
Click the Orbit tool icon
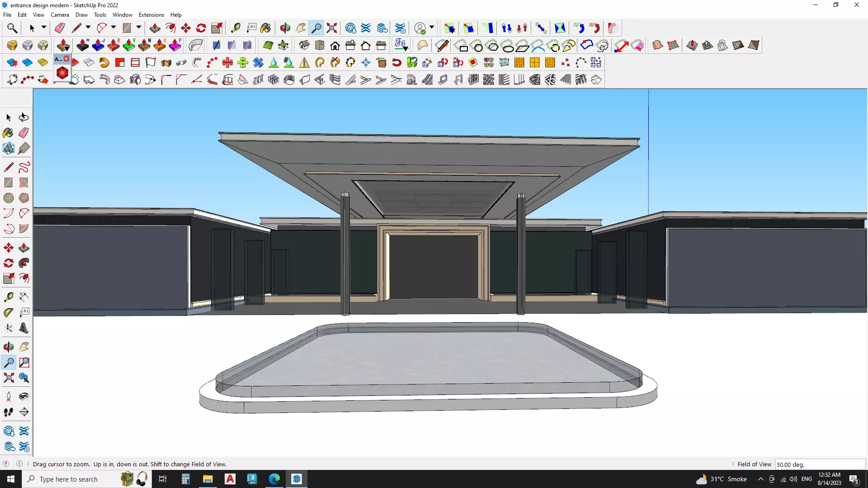click(x=285, y=28)
